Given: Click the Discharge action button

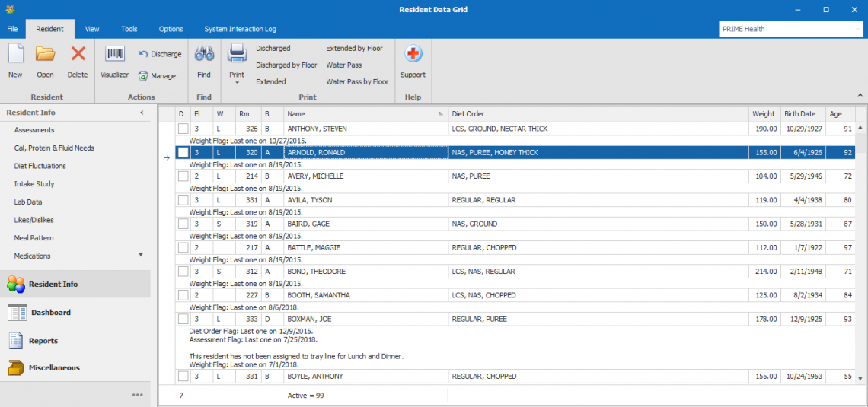Looking at the screenshot, I should pos(160,54).
